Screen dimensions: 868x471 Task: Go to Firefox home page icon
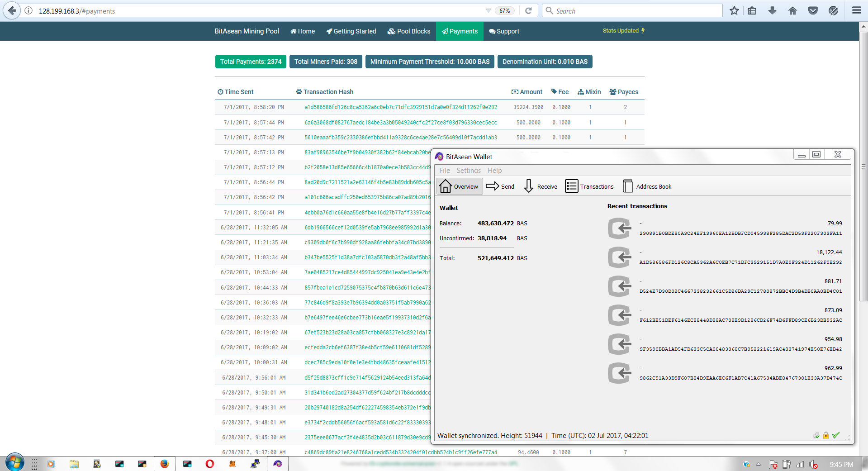792,10
